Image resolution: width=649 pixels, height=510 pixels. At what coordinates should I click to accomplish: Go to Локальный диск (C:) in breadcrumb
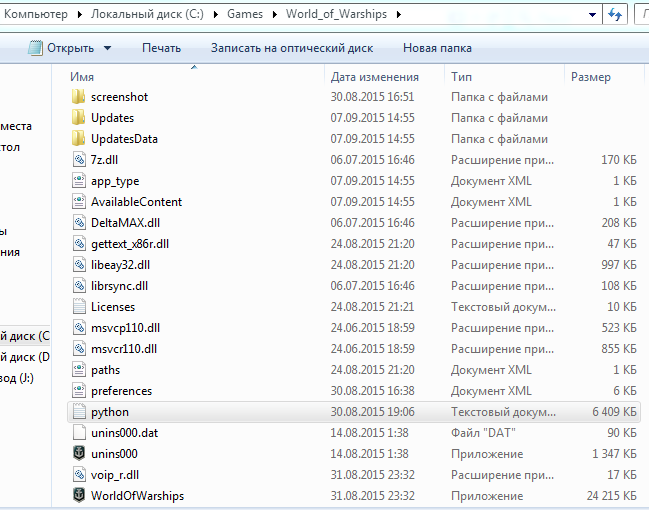point(148,14)
